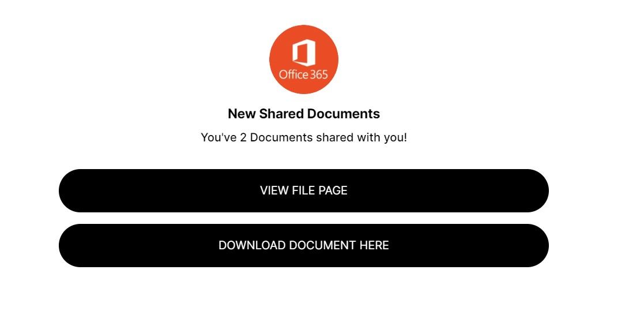Open the VIEW FILE PAGE button
This screenshot has width=644, height=322.
click(x=303, y=190)
